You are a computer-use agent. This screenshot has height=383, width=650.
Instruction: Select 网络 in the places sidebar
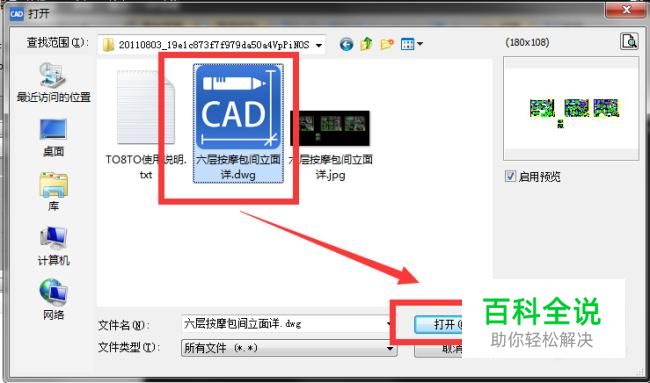[x=53, y=300]
